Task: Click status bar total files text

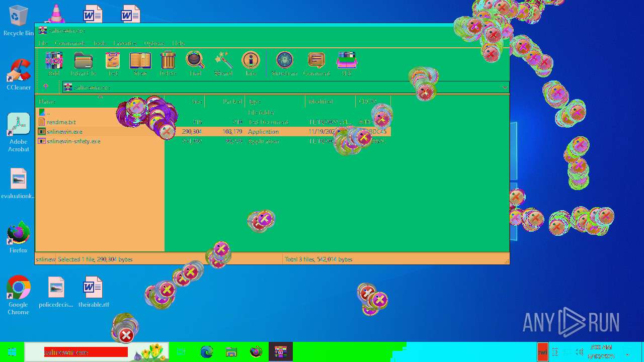Action: [318, 259]
